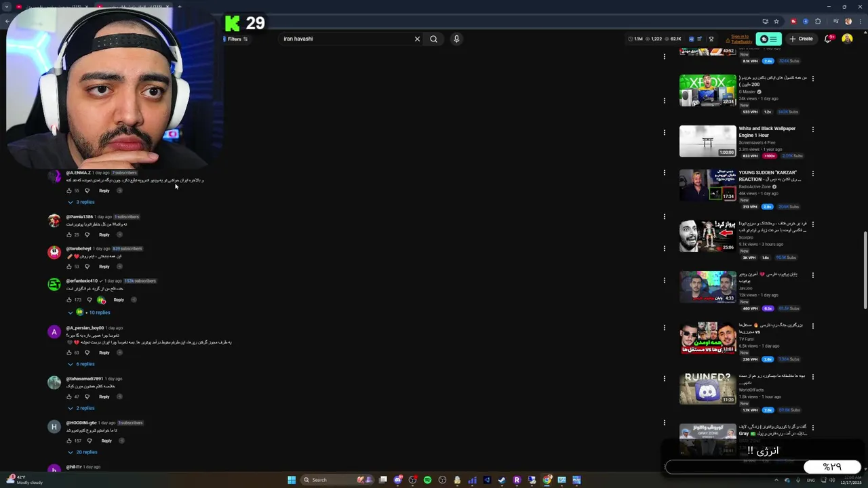Open RUINED? Discord video thumbnail
Screen dimensions: 868x488
(x=707, y=388)
